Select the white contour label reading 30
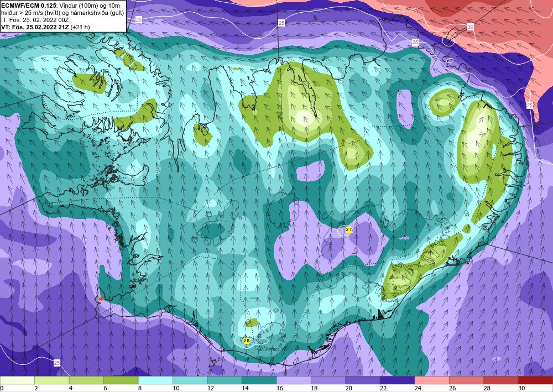The height and width of the screenshot is (392, 553). pos(471,27)
